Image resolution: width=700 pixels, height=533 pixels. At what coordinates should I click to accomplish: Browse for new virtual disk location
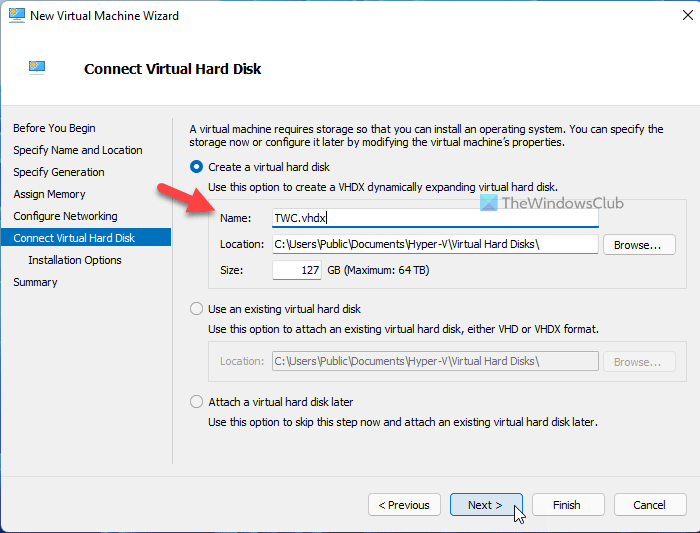638,244
